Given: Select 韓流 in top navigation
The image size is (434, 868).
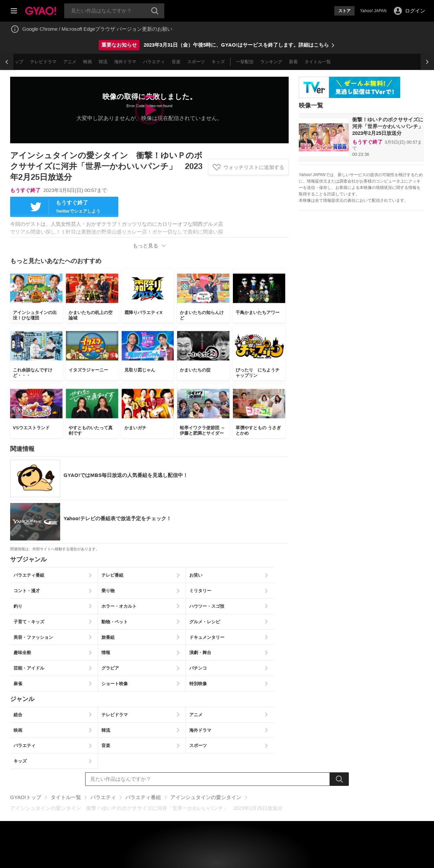Looking at the screenshot, I should tap(103, 62).
